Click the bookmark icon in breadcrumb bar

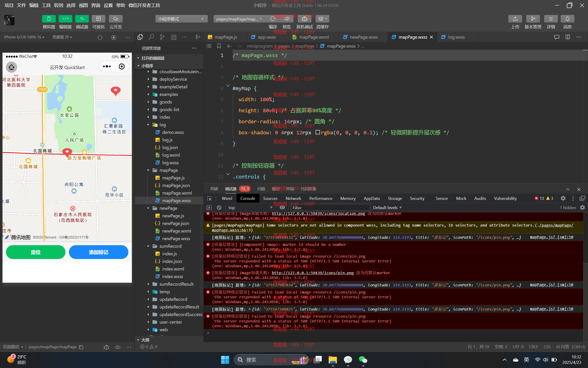(219, 46)
